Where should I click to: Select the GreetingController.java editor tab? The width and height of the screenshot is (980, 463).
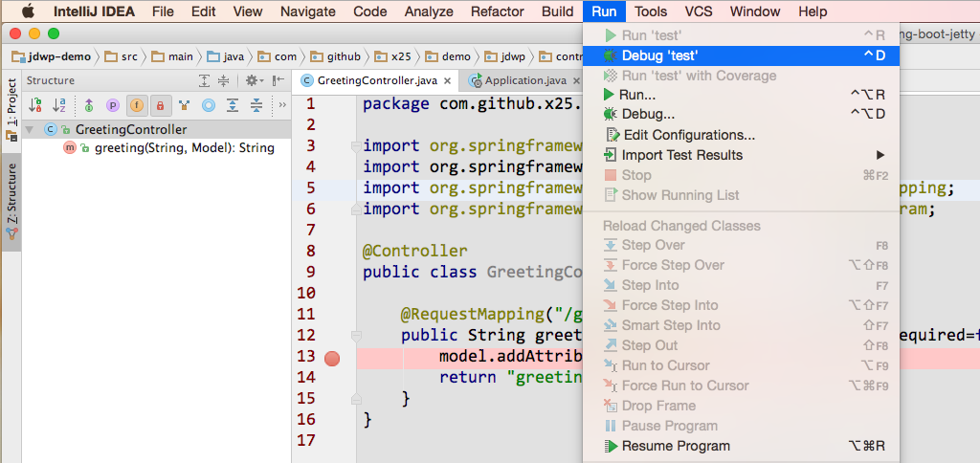(x=377, y=80)
